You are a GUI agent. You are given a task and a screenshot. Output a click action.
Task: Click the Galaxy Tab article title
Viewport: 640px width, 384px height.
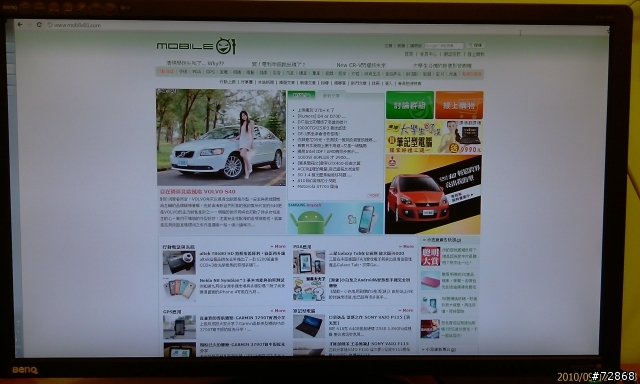366,253
